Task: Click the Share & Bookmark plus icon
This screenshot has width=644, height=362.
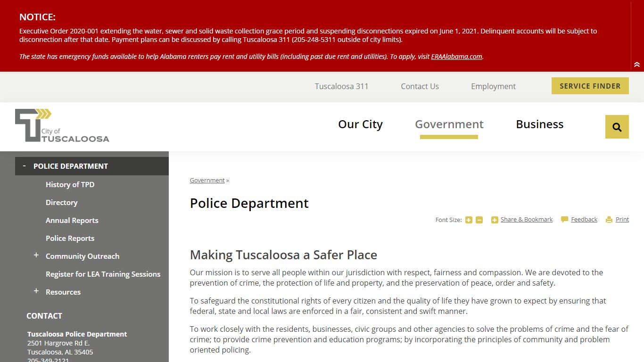Action: coord(495,220)
